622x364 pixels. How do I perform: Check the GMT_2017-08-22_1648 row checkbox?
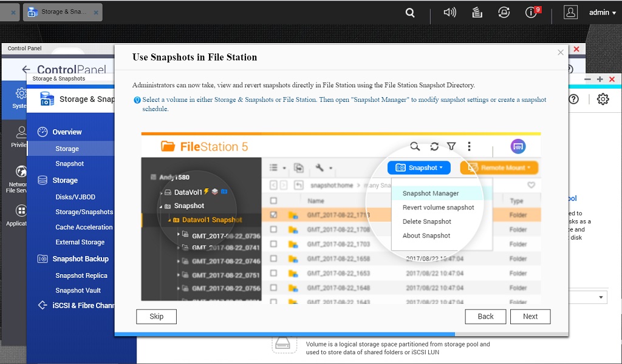tap(274, 288)
